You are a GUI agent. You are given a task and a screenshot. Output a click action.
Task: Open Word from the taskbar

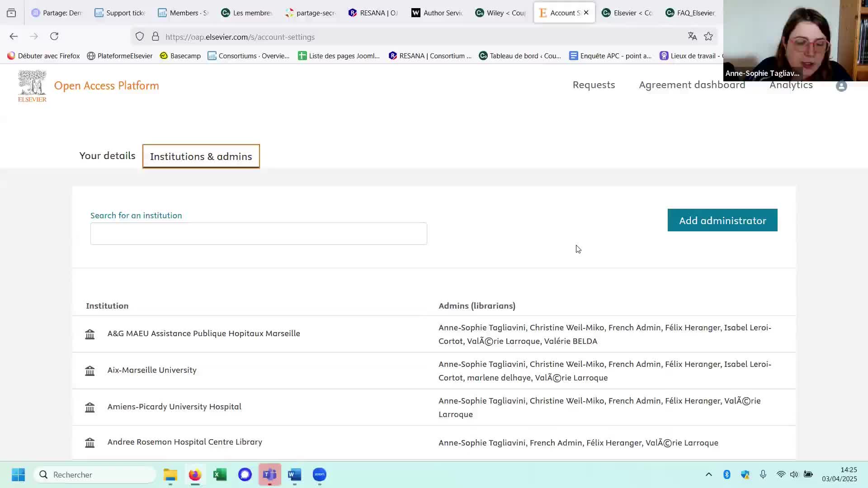coord(295,474)
